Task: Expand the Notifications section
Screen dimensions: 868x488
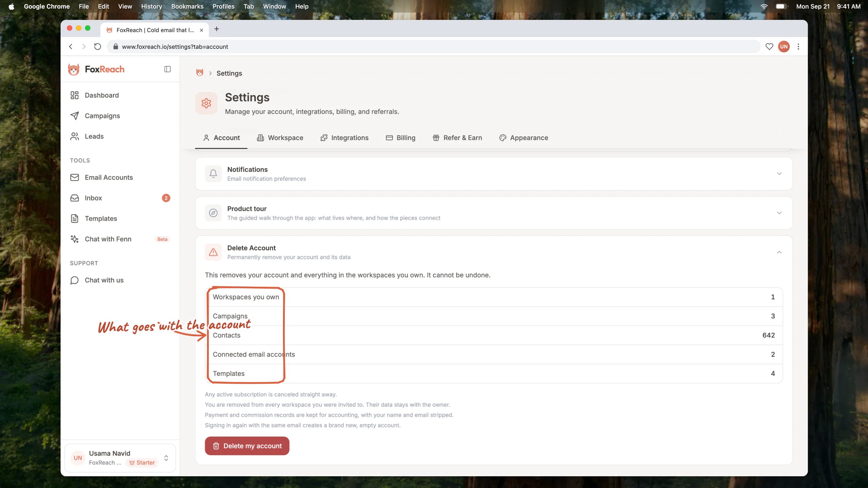Action: coord(779,174)
